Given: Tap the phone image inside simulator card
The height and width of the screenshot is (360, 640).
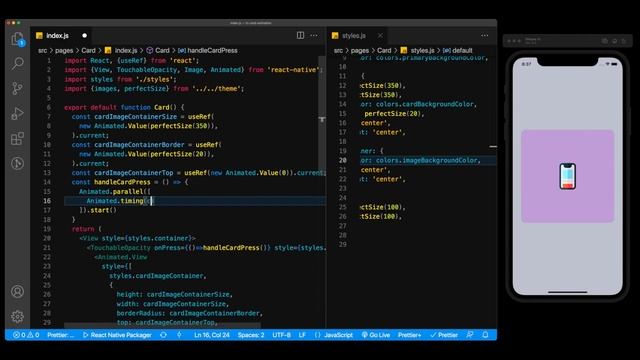Looking at the screenshot, I should click(567, 176).
